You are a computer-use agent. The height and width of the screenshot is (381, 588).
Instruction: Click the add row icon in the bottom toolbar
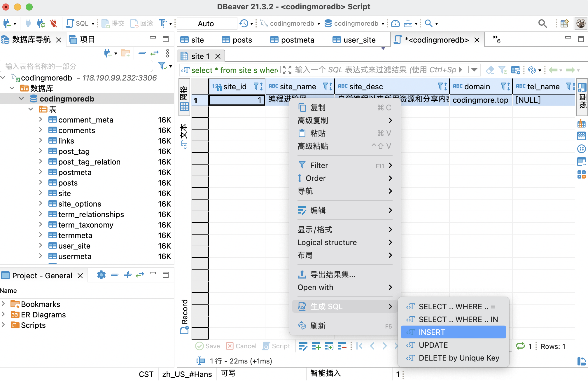point(316,346)
